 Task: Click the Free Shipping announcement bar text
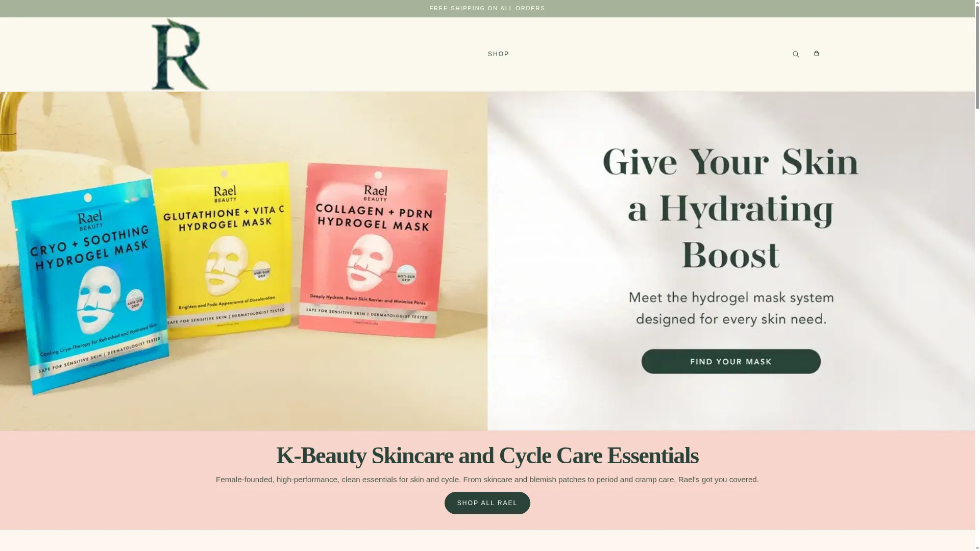pos(487,8)
